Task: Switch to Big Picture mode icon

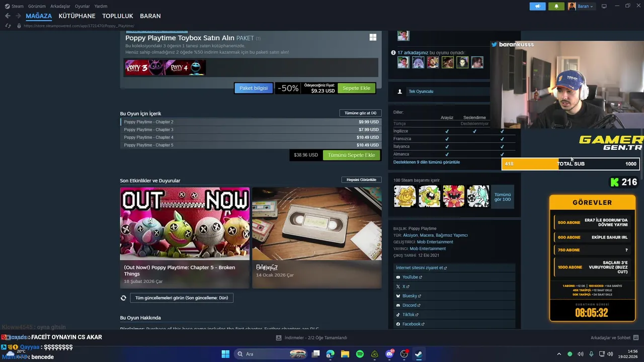Action: click(604, 7)
